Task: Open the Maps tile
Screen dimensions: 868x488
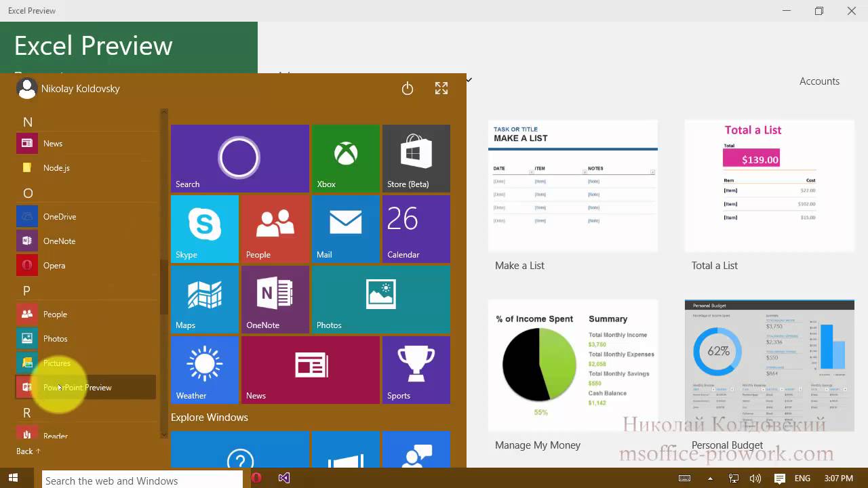Action: (205, 300)
